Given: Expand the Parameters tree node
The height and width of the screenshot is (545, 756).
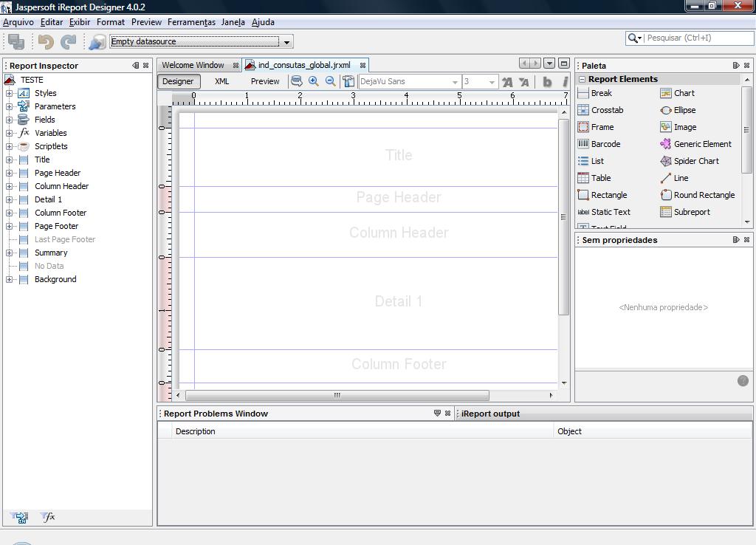Looking at the screenshot, I should point(9,106).
